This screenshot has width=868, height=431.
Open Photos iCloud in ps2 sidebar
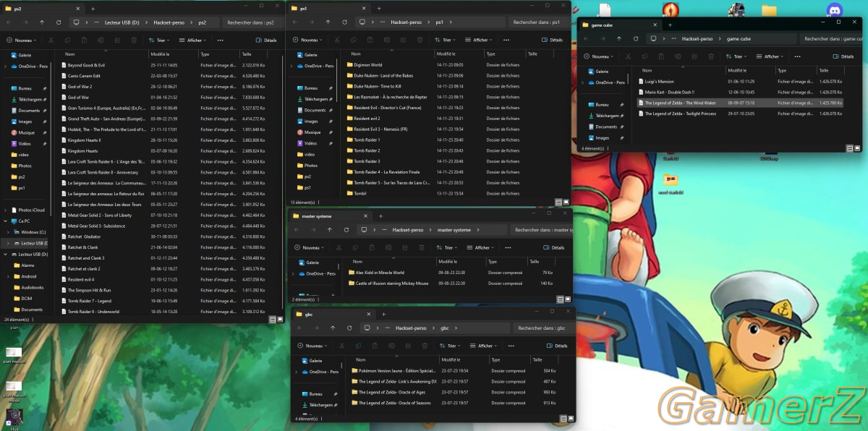click(x=27, y=210)
